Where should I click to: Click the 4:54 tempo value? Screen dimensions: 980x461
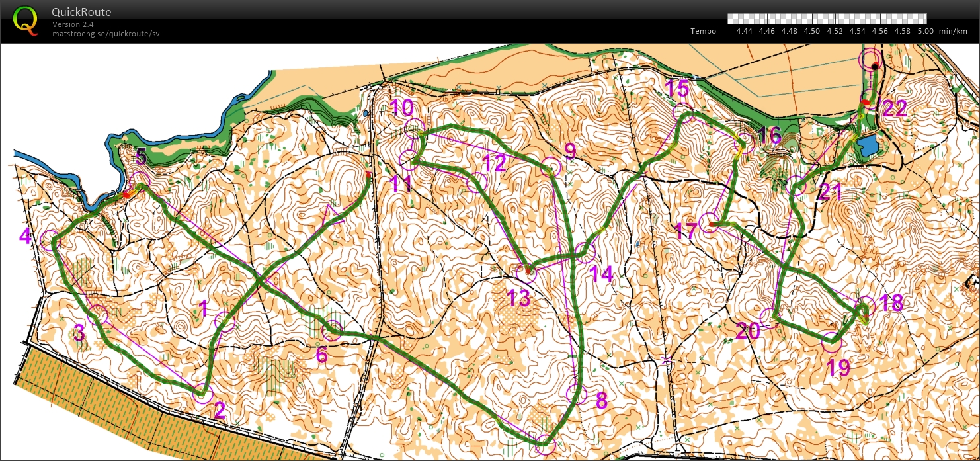tap(857, 31)
